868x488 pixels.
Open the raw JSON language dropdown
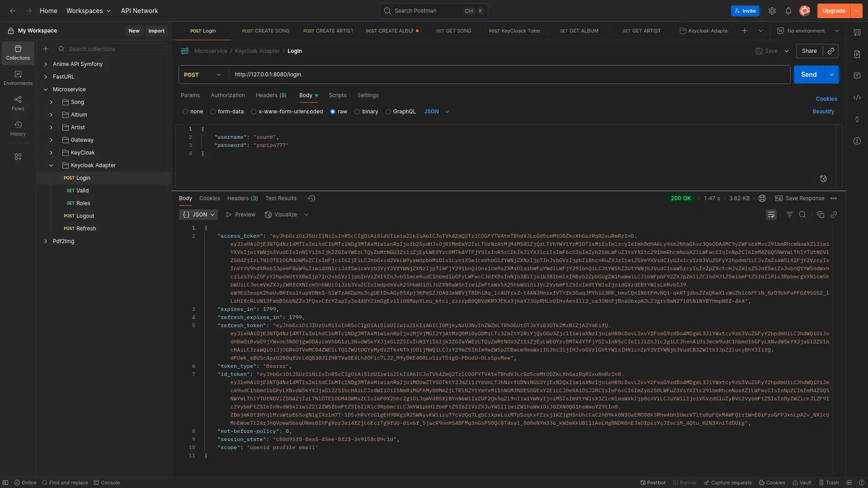click(x=437, y=112)
